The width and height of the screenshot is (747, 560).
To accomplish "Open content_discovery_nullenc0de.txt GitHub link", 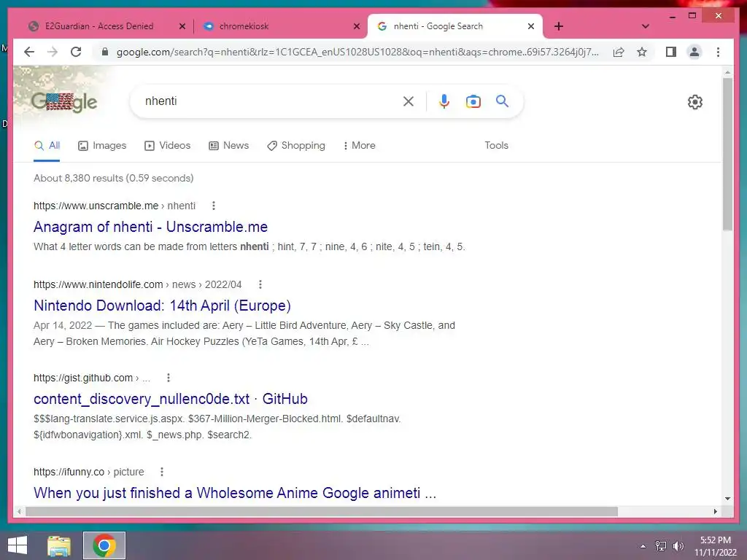I will (171, 399).
